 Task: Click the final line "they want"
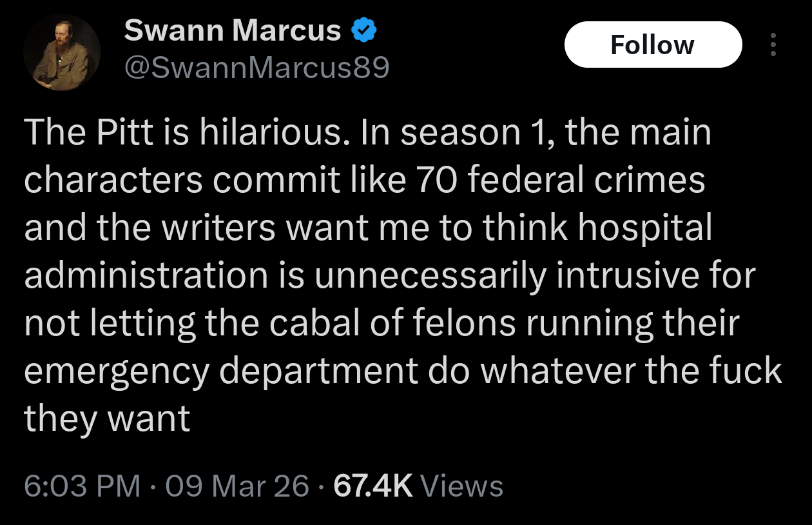(x=107, y=419)
